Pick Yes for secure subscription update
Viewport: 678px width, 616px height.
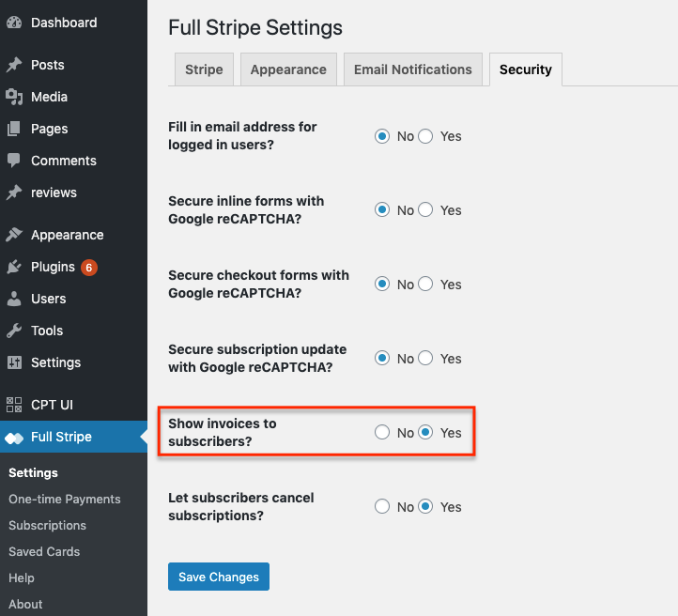[x=425, y=359]
